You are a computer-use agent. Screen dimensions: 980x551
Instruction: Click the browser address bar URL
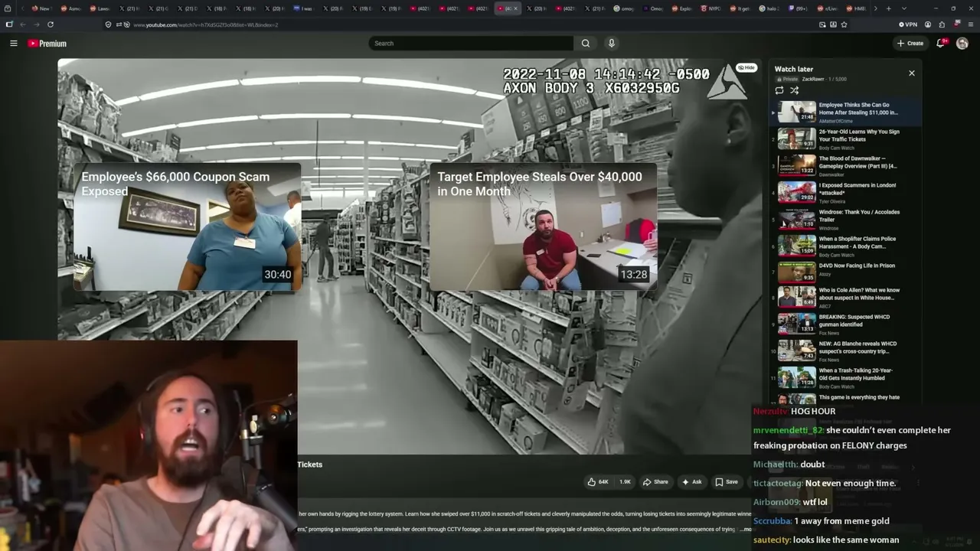click(205, 24)
